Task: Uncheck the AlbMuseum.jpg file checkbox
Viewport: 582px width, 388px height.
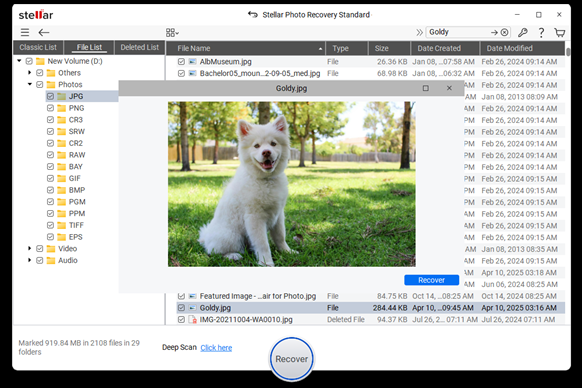Action: point(181,62)
